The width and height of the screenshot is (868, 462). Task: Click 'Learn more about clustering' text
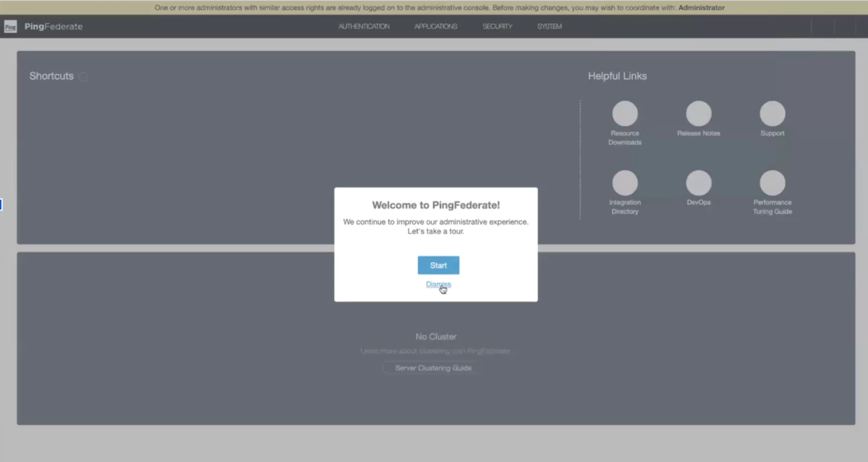(435, 351)
